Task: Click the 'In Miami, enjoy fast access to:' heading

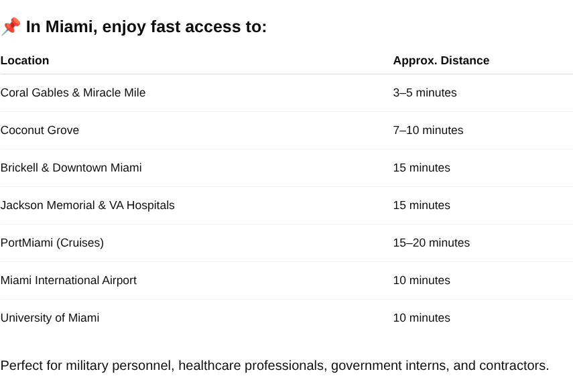Action: 146,27
